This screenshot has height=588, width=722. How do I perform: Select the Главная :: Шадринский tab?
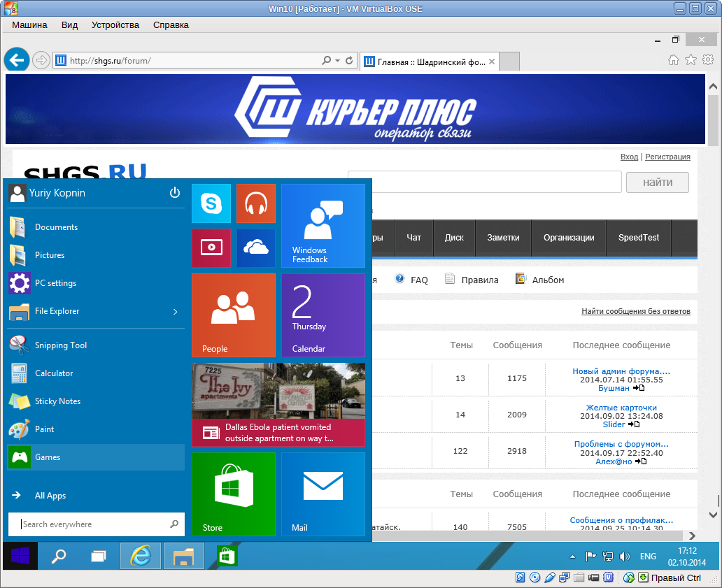pos(428,62)
